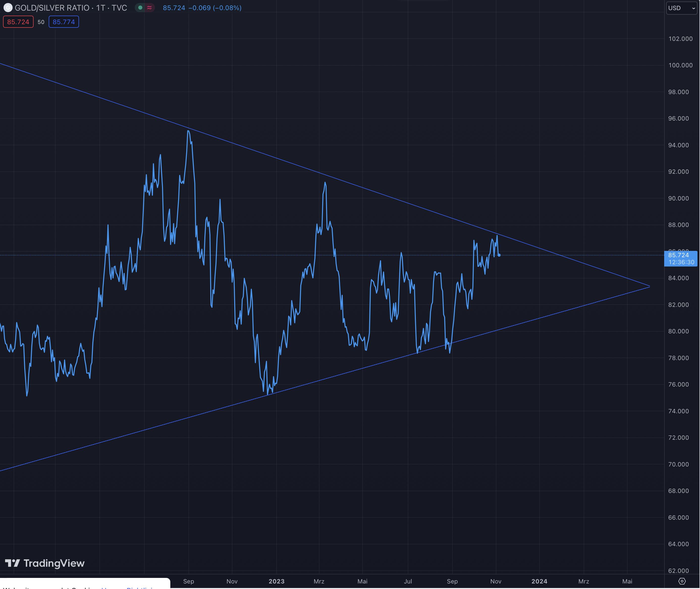Open chart settings gear in bottom corner
This screenshot has height=589, width=700.
[x=682, y=581]
